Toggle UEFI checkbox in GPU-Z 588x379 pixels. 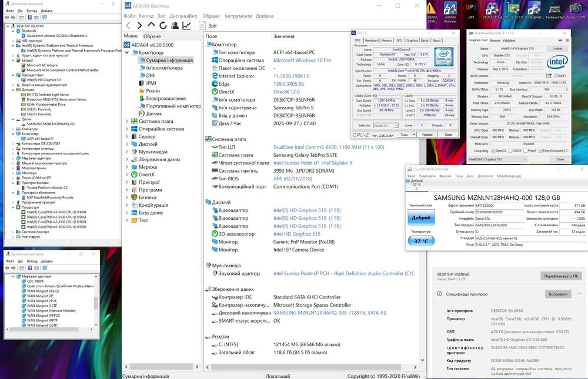click(556, 76)
